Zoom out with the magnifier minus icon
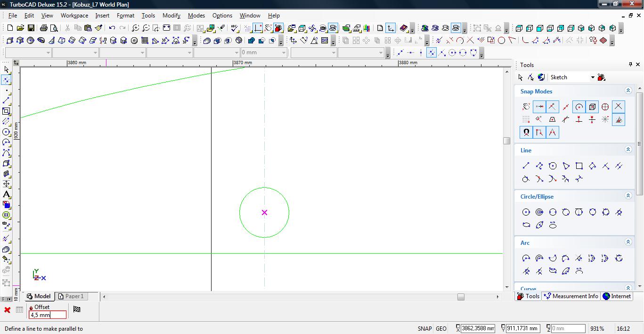The height and width of the screenshot is (334, 644). tap(146, 28)
